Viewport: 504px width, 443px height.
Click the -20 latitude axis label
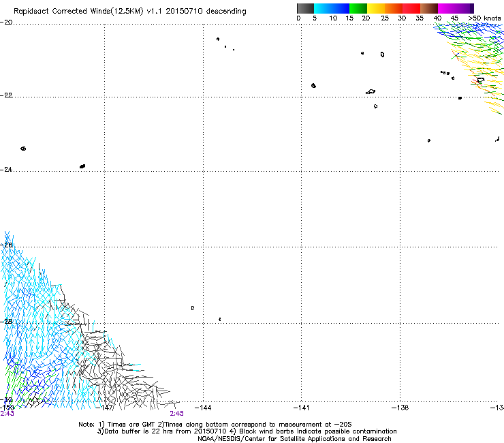6,22
